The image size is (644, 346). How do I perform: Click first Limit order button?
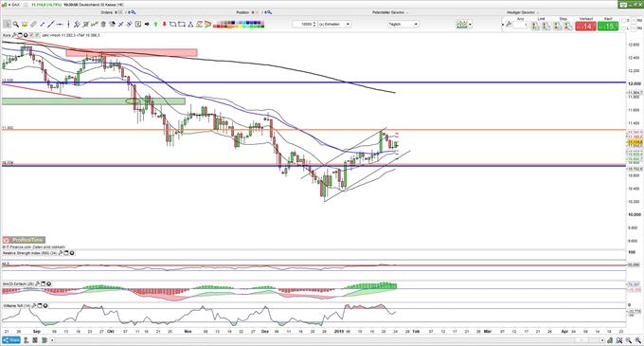(534, 26)
